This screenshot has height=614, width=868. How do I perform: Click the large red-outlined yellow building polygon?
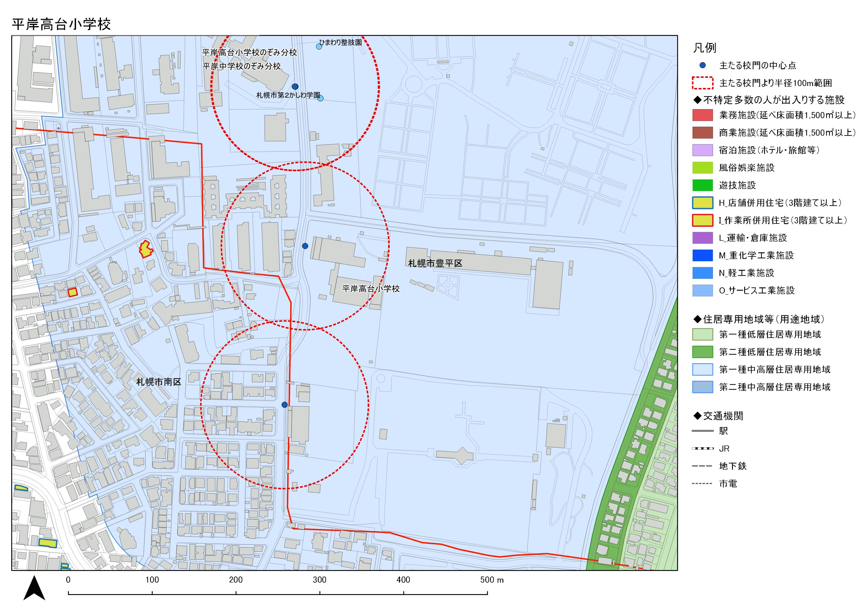coord(146,249)
